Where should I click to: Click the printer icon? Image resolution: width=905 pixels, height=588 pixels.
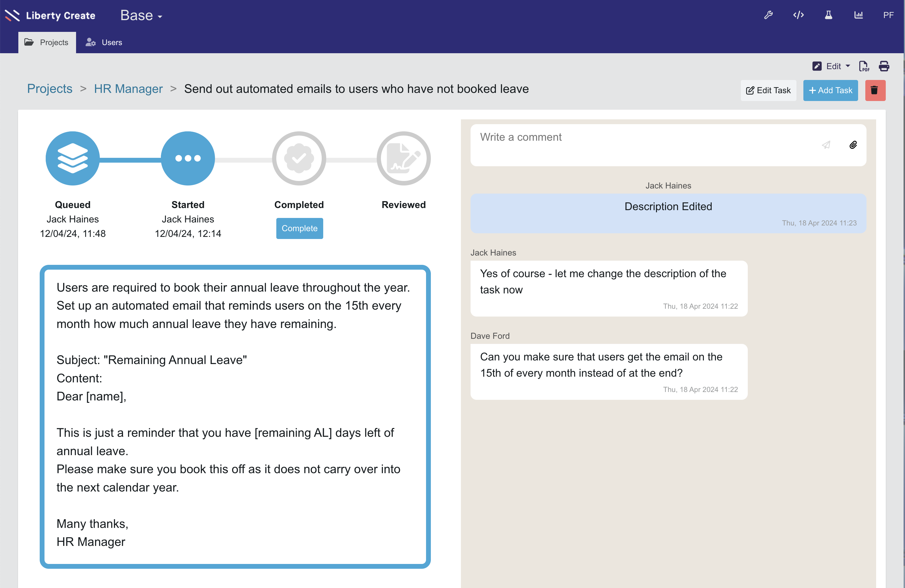(884, 66)
